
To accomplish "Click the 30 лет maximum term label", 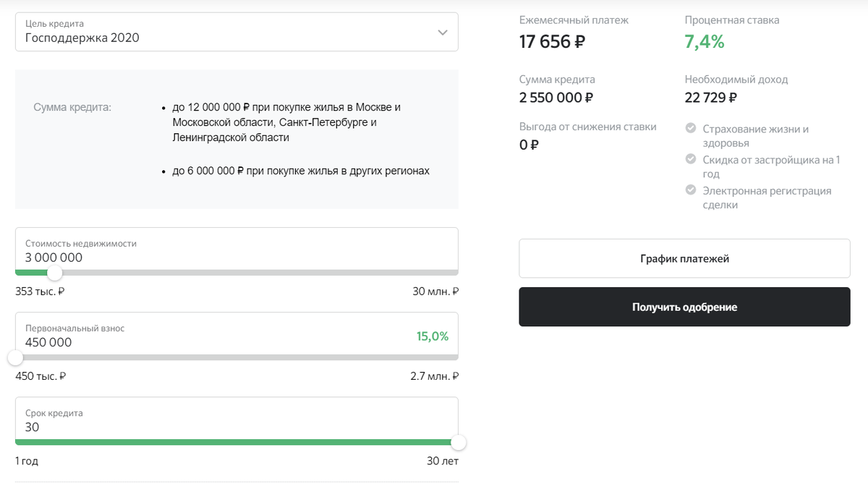I will point(443,461).
